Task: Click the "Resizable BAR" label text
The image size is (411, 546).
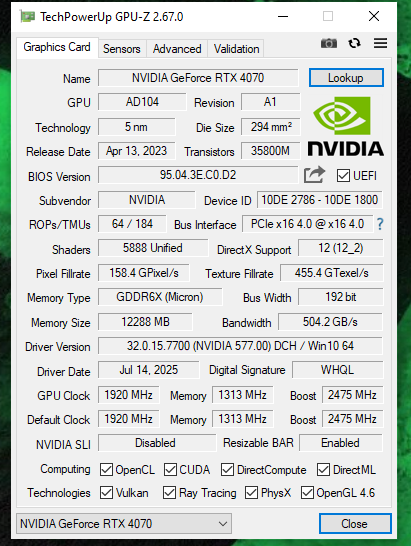Action: 258,443
